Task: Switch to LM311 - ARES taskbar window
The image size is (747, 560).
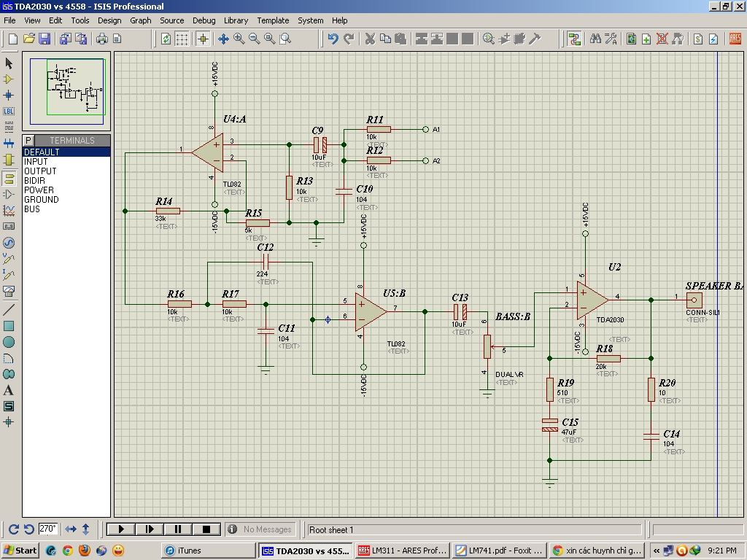Action: 403,551
